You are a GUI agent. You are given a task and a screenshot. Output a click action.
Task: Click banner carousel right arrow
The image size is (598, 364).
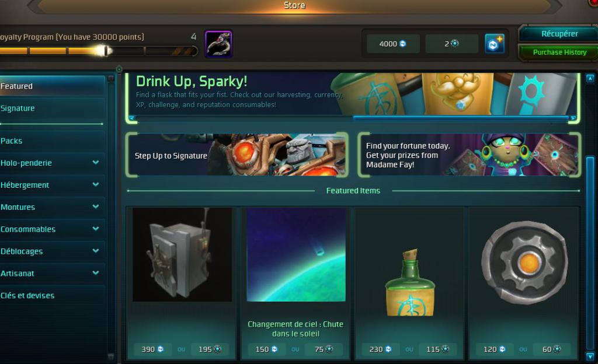[x=572, y=118]
